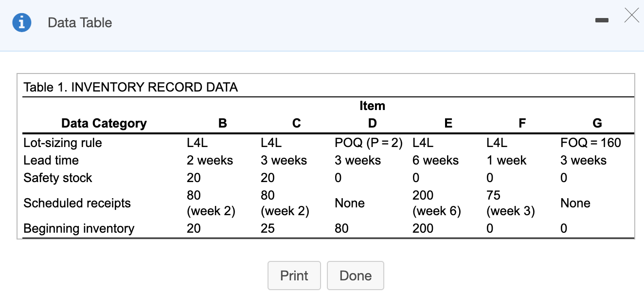Click the Print button
Viewport: 644px width, 295px height.
point(294,275)
